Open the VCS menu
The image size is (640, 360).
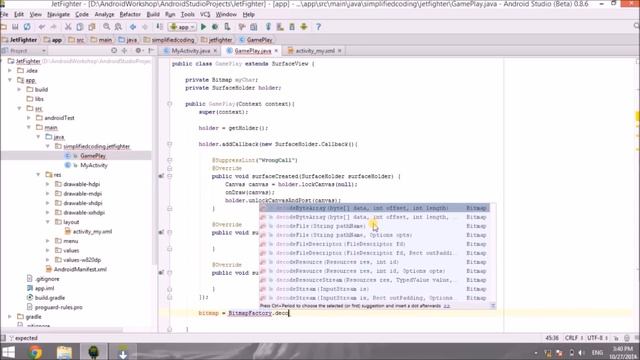[x=205, y=14]
